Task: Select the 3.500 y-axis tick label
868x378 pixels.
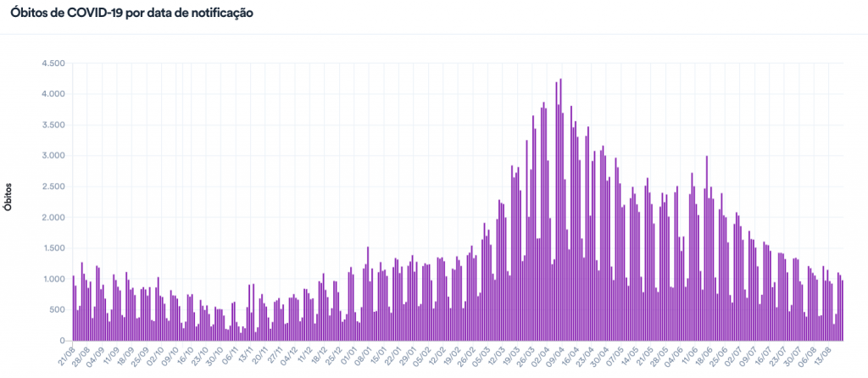Action: click(x=53, y=125)
